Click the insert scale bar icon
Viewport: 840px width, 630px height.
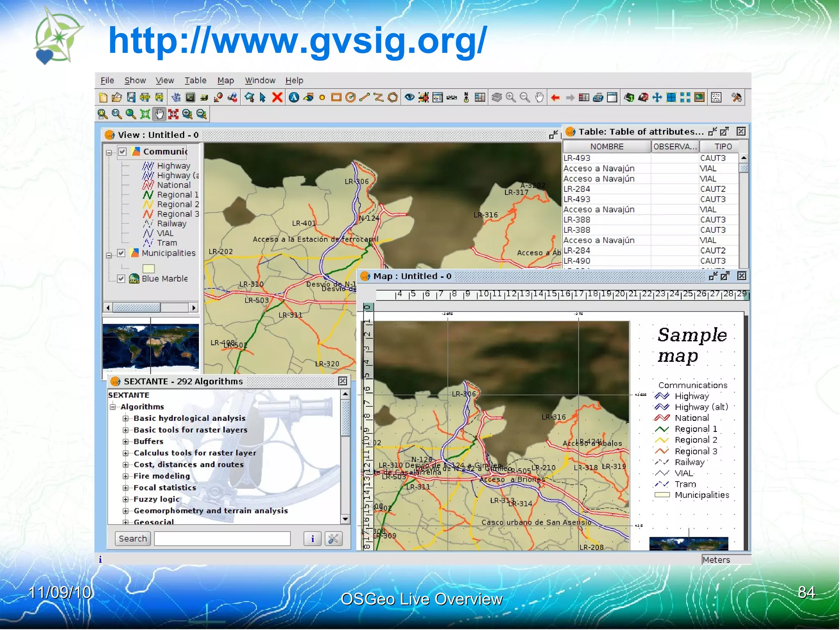[452, 98]
